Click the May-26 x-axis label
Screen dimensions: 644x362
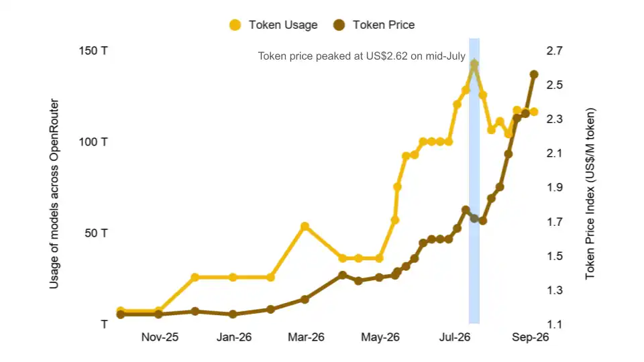(x=380, y=337)
